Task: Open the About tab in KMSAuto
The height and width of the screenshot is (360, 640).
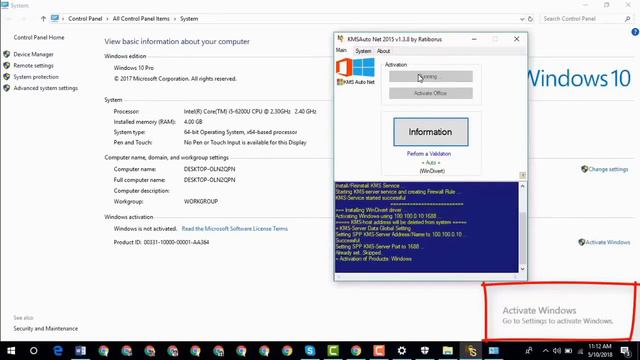Action: click(383, 51)
